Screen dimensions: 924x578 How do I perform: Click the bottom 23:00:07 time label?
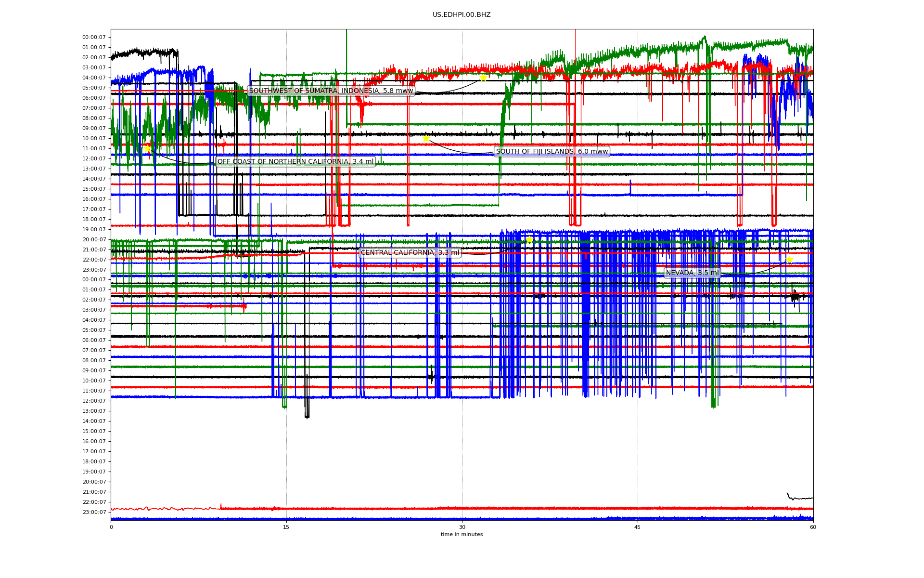(x=94, y=512)
